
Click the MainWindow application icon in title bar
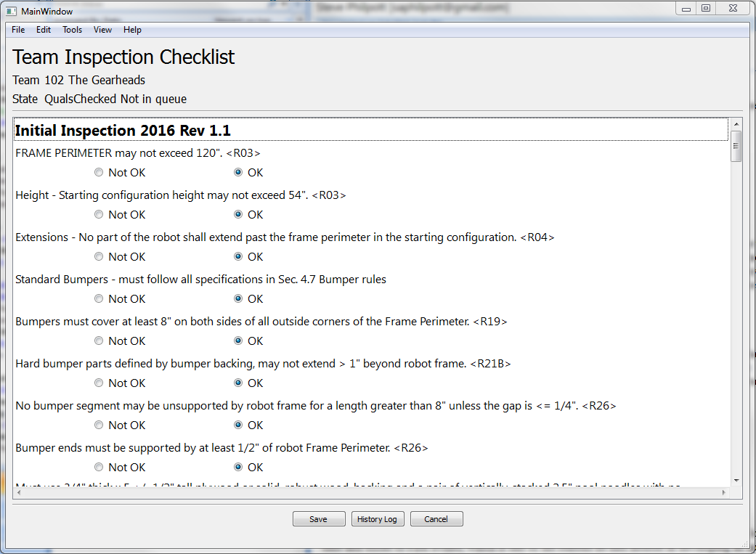click(x=11, y=12)
